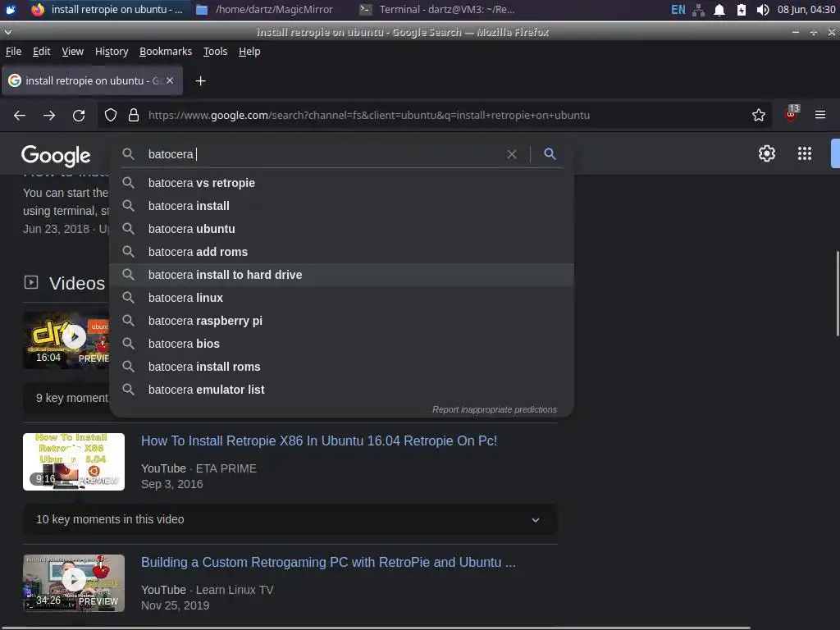Open the clock showing 08 Jun, 04:30

[x=806, y=10]
